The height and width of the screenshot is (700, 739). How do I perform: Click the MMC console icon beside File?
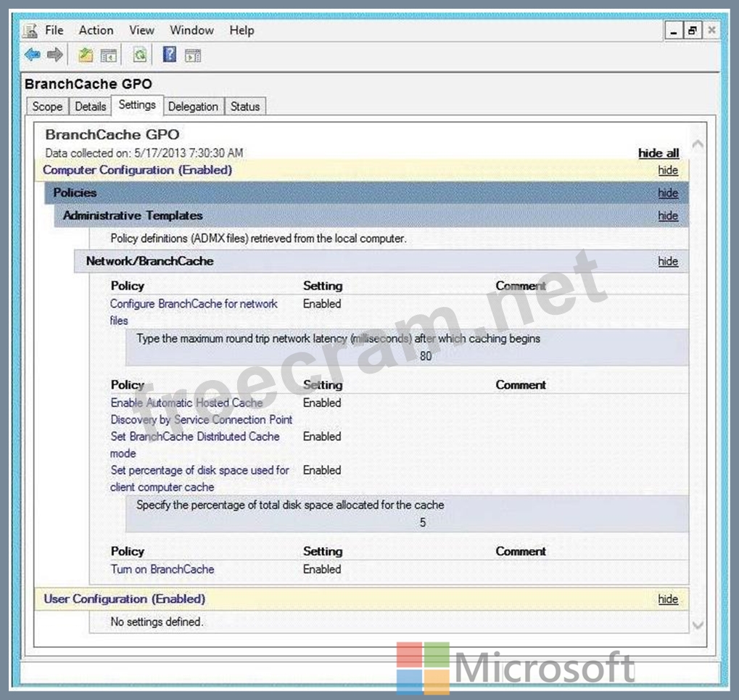coord(30,30)
